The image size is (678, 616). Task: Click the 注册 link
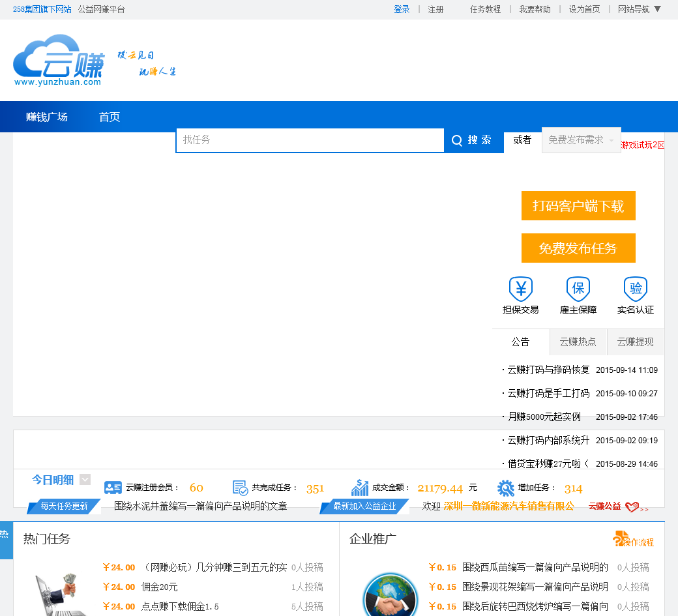point(435,10)
